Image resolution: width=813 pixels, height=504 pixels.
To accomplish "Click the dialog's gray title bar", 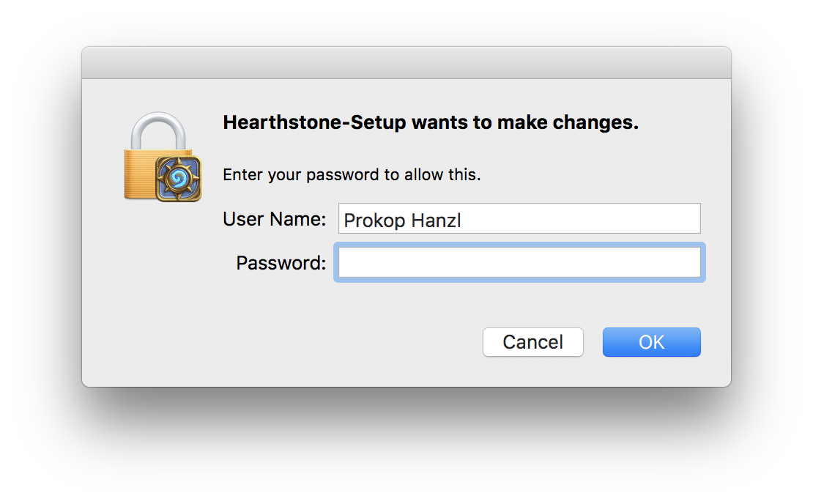I will [406, 63].
